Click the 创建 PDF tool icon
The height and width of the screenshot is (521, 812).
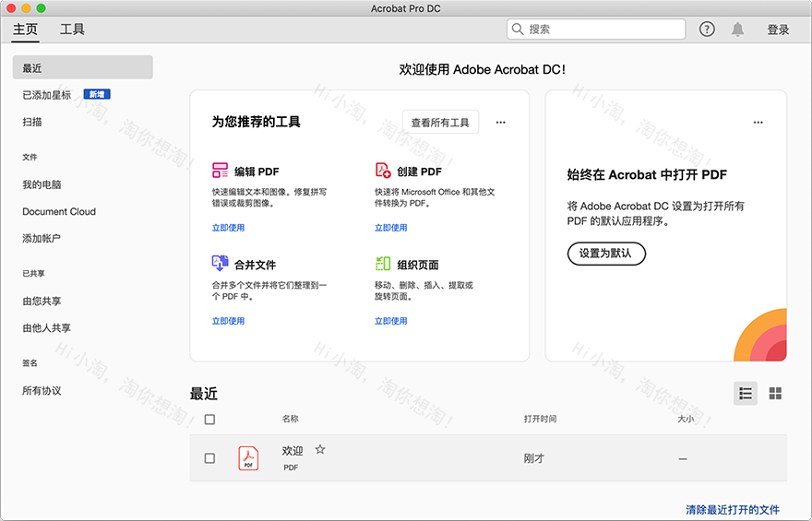[383, 171]
